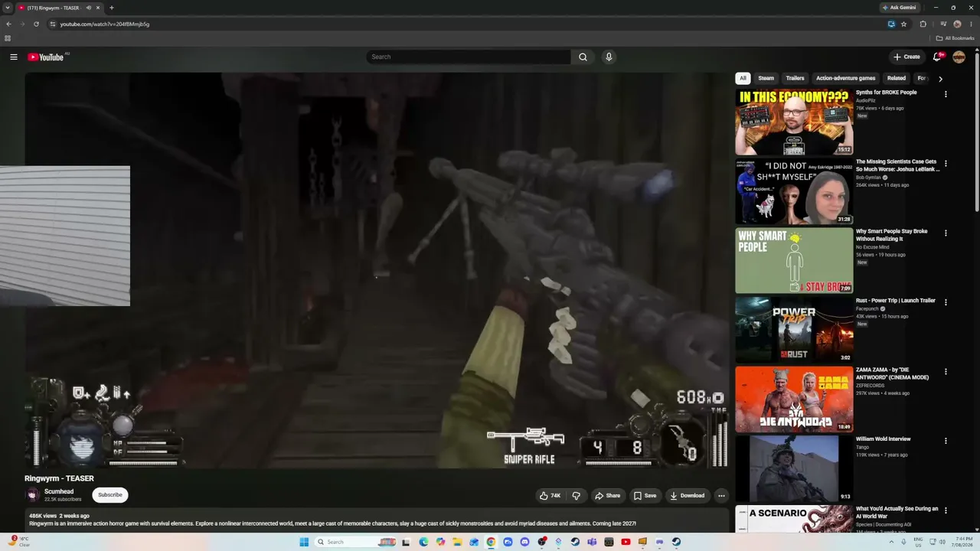Show more filter chips with right arrow
Viewport: 980px width, 551px height.
tap(940, 78)
